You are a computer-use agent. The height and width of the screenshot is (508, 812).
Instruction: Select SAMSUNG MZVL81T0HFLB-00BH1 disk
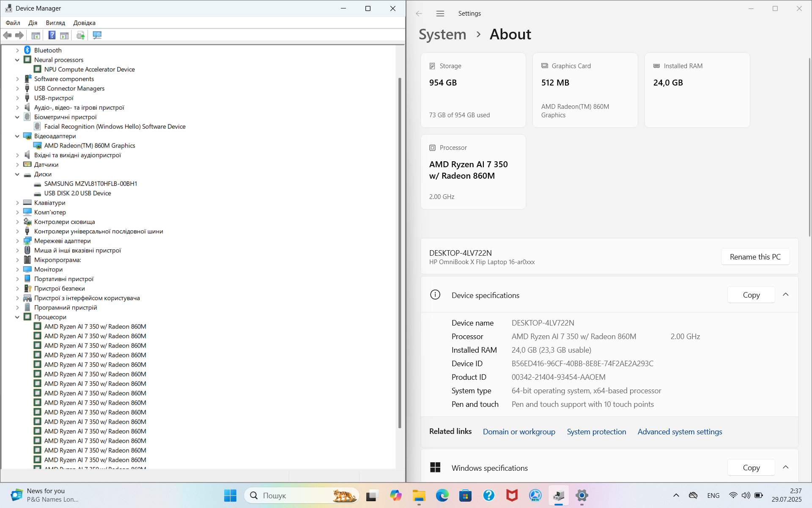[91, 183]
